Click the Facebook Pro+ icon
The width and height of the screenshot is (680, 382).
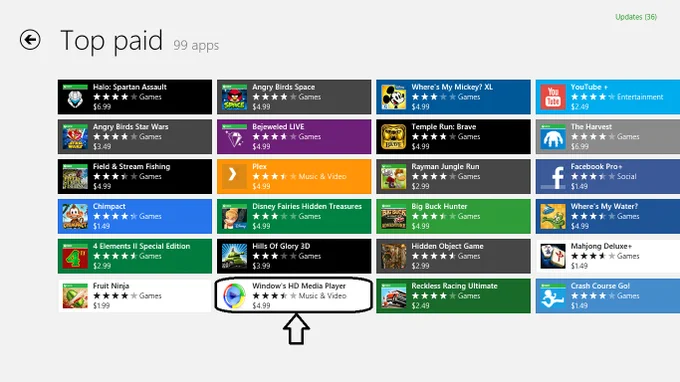553,176
